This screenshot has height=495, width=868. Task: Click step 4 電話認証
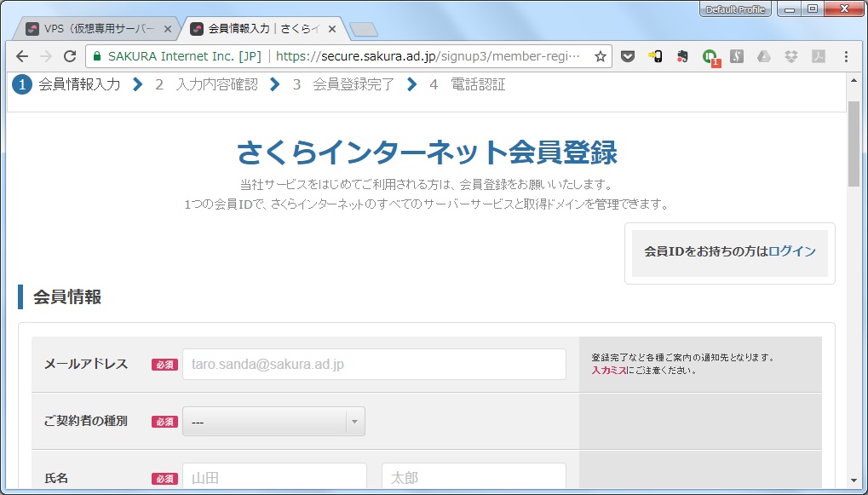click(x=468, y=84)
